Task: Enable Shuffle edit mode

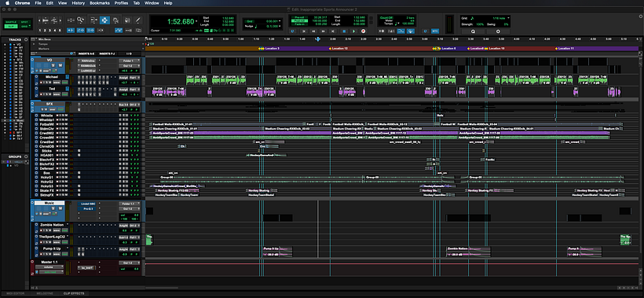Action: 11,22
